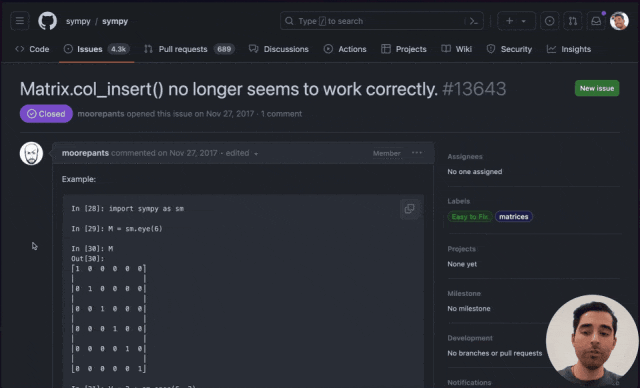Click the 4.3k issues counter badge
The height and width of the screenshot is (388, 640).
[118, 49]
